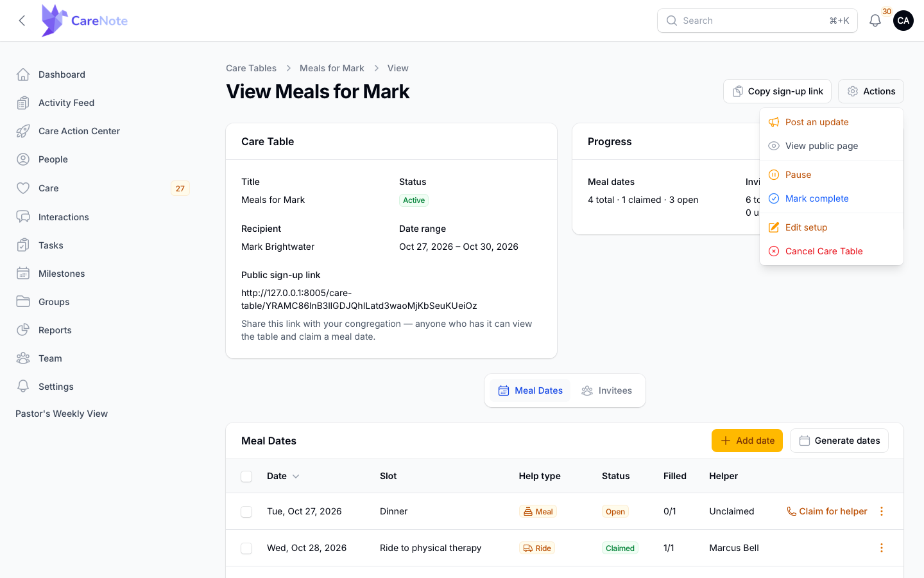The width and height of the screenshot is (924, 578).
Task: Click the back arrow icon in header
Action: pyautogui.click(x=22, y=21)
